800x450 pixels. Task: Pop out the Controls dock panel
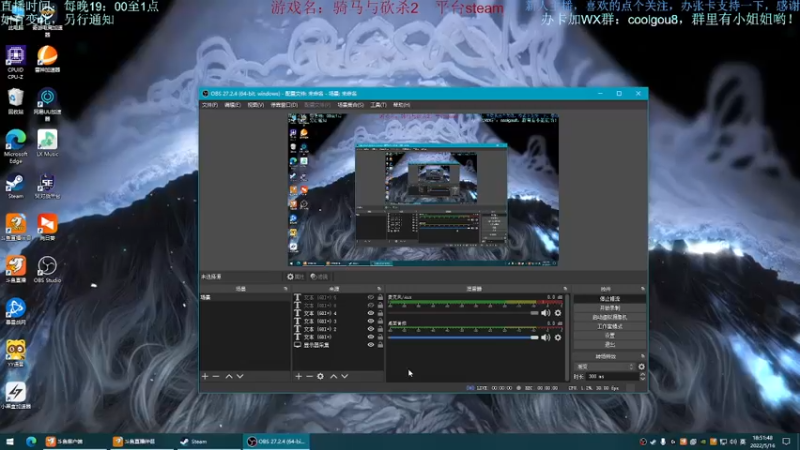[x=642, y=289]
